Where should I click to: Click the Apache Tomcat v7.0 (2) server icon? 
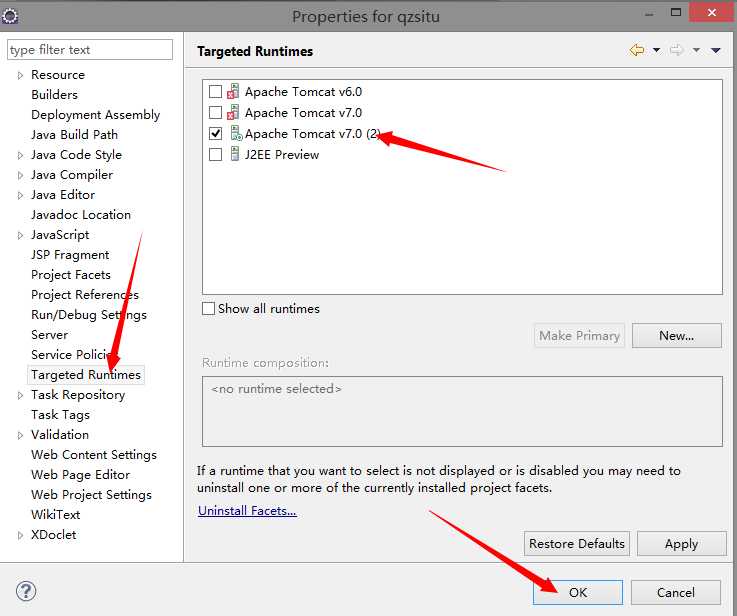pyautogui.click(x=236, y=133)
